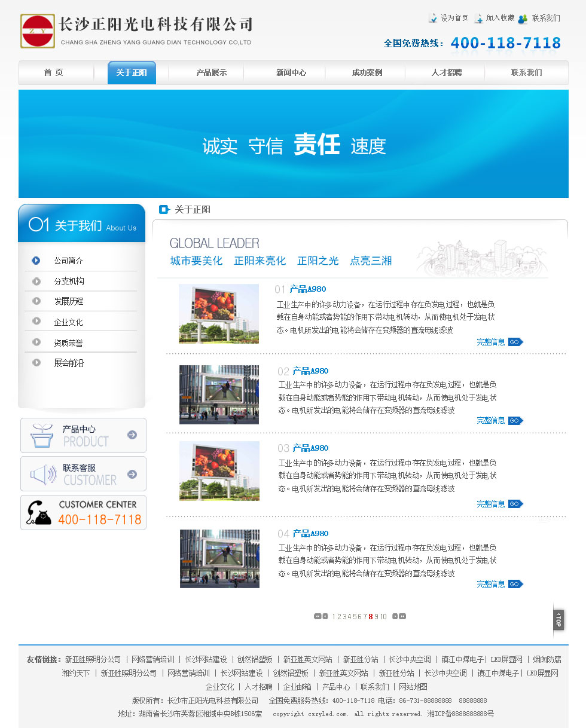Click the 加入收藏 add-favorite icon
Image resolution: width=586 pixels, height=728 pixels.
478,19
